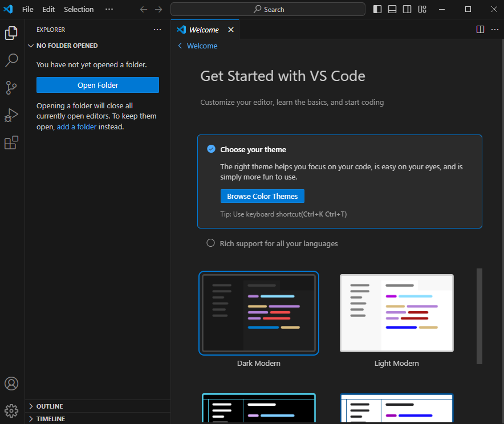Choose the Light Modern theme preview
504x424 pixels.
coord(397,313)
